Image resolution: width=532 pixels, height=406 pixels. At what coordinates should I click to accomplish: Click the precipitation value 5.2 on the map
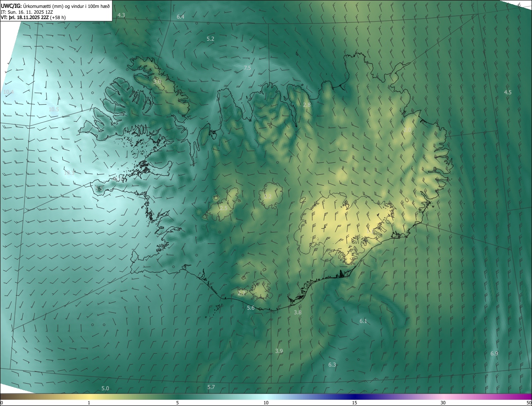[x=210, y=39]
